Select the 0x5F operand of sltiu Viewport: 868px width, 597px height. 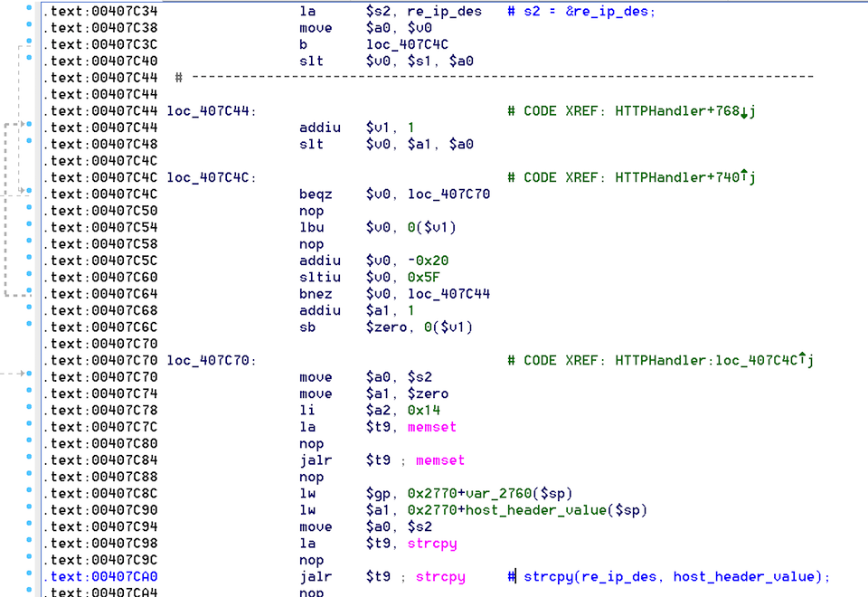point(424,277)
